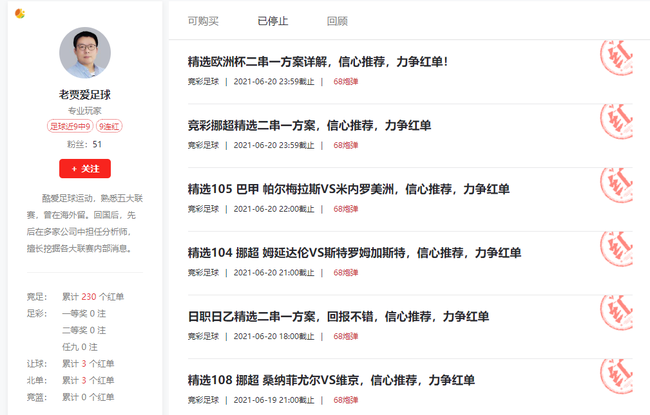Click the red price label on the 日职日乙 article
Screen dimensions: 650x415
click(346, 336)
